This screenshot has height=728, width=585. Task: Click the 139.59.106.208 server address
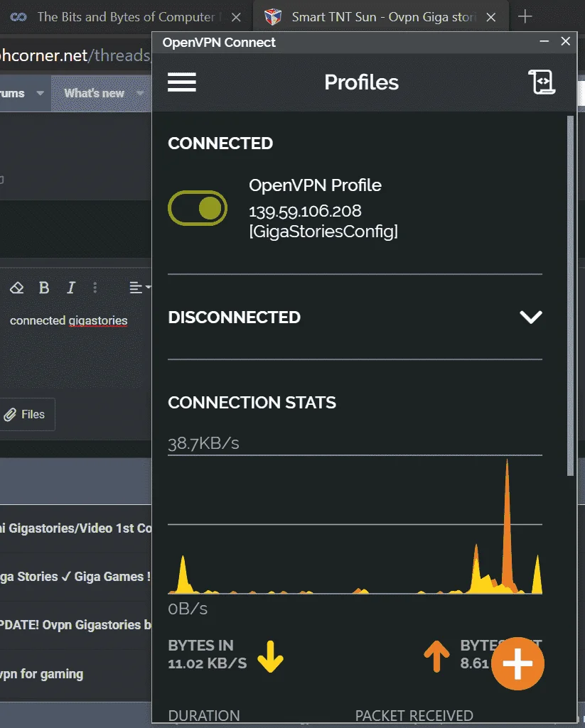coord(305,211)
